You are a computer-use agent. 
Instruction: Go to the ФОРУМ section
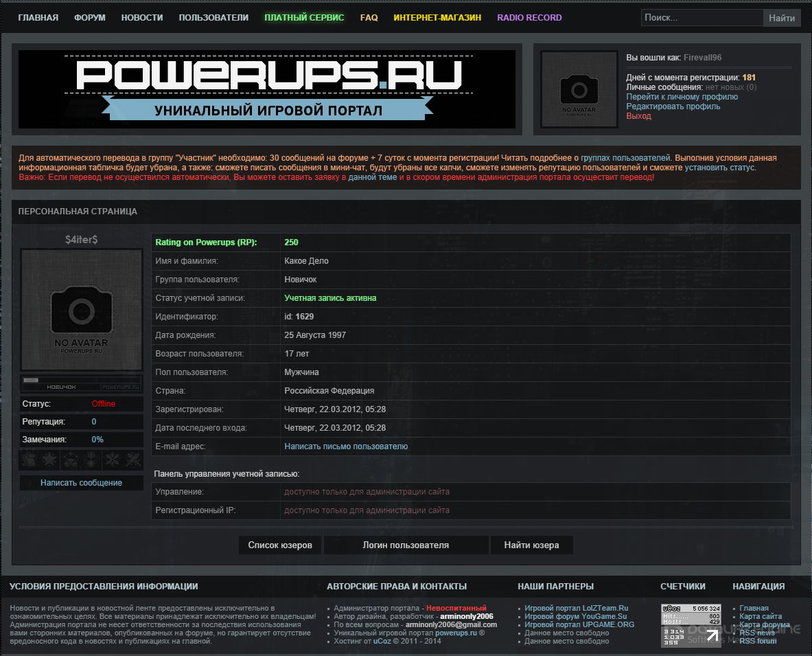click(90, 18)
